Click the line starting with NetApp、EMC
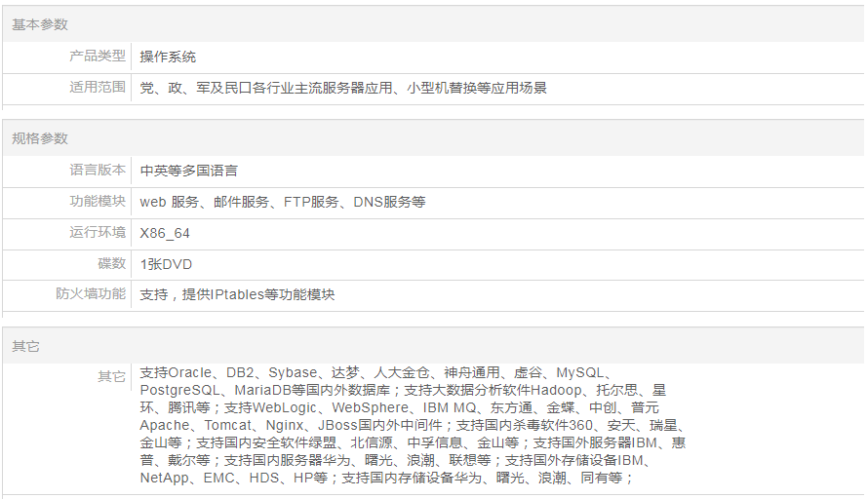The image size is (868, 499). pyautogui.click(x=386, y=478)
